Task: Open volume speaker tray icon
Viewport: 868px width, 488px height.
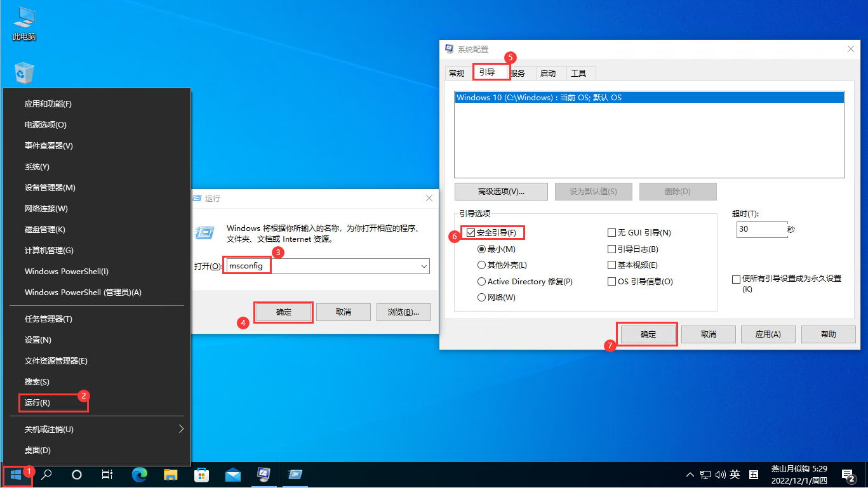Action: tap(721, 475)
